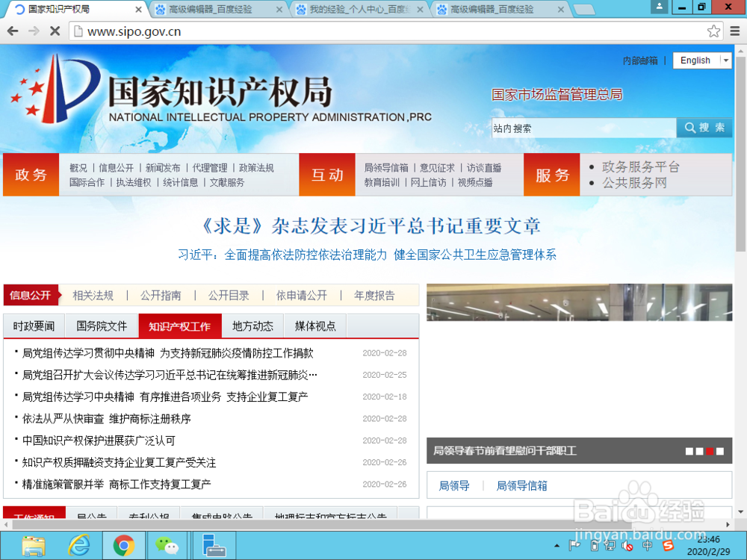Viewport: 747px width, 560px height.
Task: Open news item 中国知识产权保护进展获广泛认可
Action: click(x=99, y=441)
